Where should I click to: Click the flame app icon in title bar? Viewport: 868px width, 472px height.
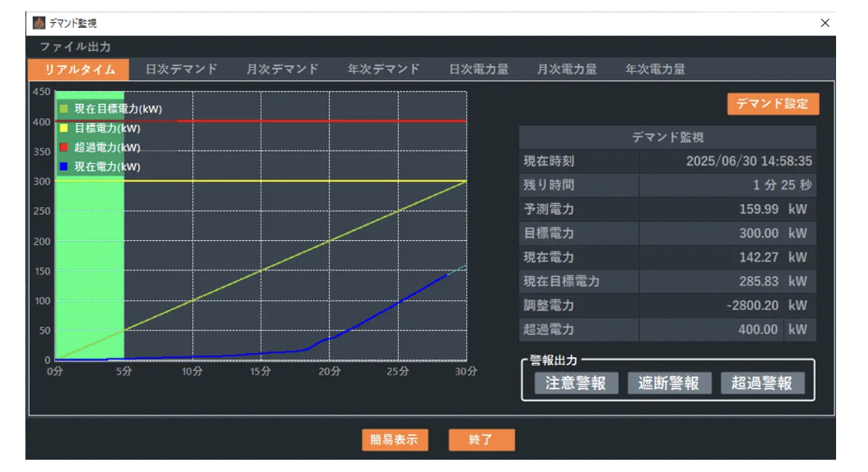[38, 24]
